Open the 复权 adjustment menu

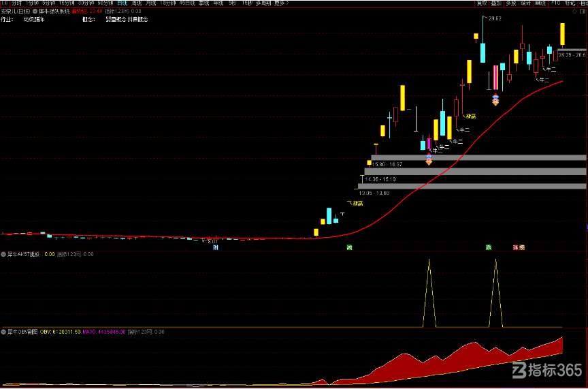[x=482, y=3]
